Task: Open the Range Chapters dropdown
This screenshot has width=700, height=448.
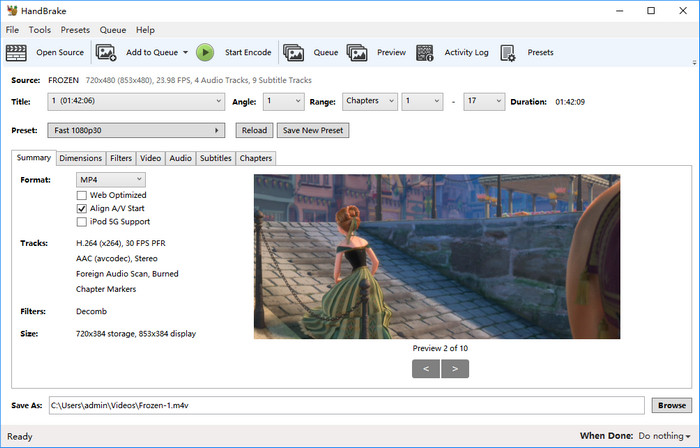Action: tap(370, 101)
